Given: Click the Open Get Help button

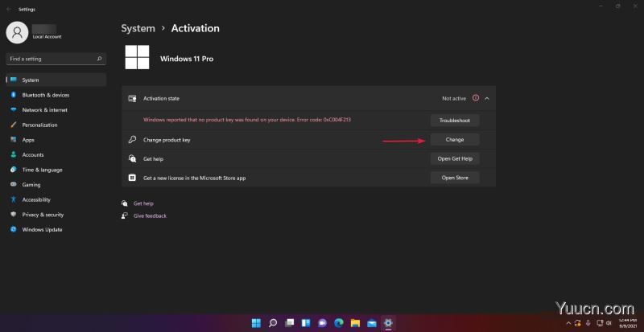Looking at the screenshot, I should click(x=455, y=158).
